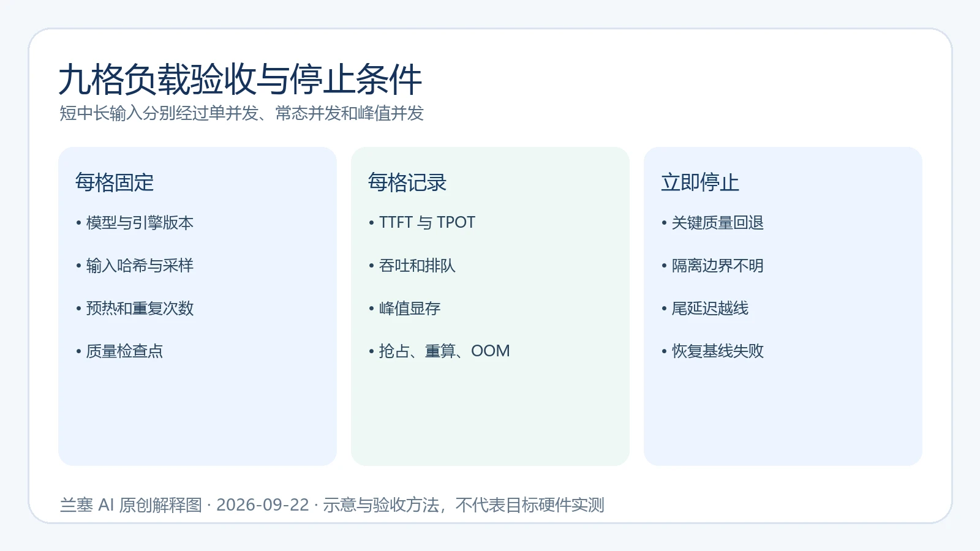Image resolution: width=980 pixels, height=551 pixels.
Task: Click bullet 质量检查点
Action: tap(119, 351)
